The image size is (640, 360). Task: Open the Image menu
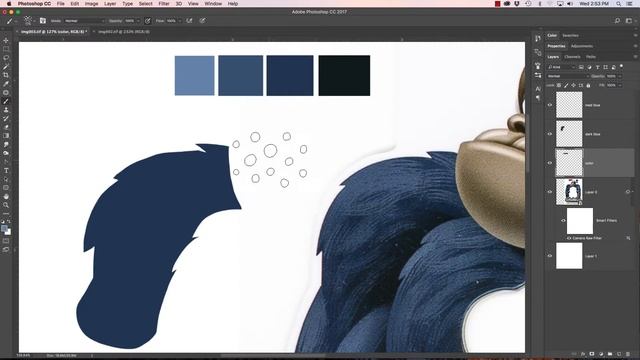coord(91,4)
